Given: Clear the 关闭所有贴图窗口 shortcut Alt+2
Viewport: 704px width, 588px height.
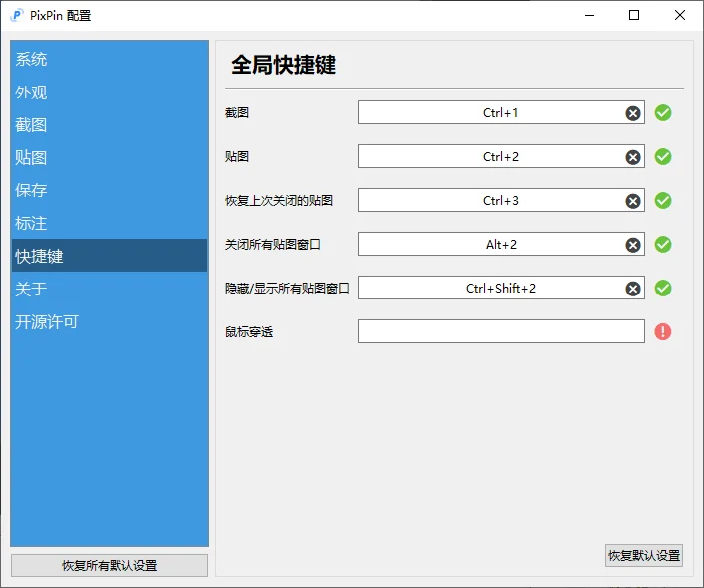Looking at the screenshot, I should pos(633,245).
